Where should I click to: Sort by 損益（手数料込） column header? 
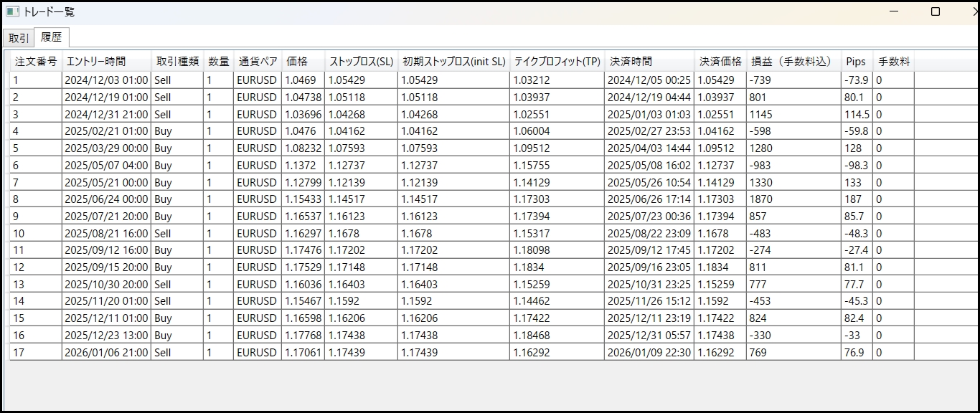tap(792, 62)
